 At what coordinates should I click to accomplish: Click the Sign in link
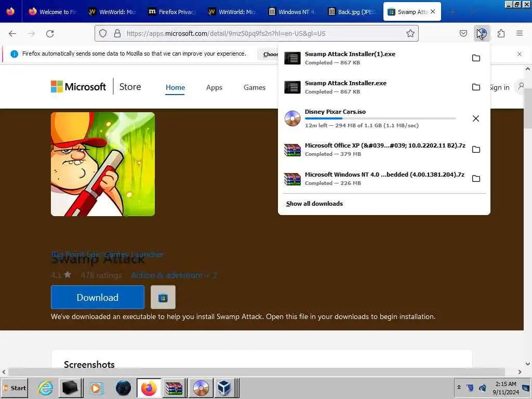coord(499,87)
